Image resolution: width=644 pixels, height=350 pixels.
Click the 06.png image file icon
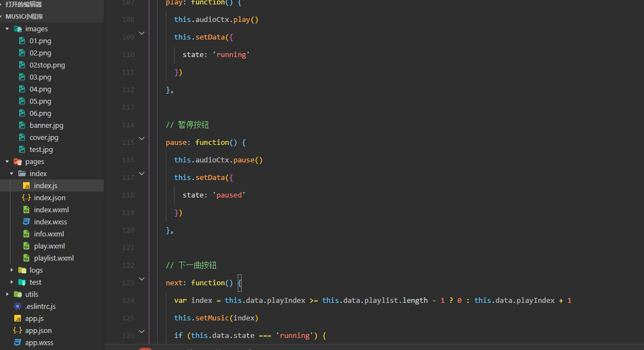(x=22, y=113)
